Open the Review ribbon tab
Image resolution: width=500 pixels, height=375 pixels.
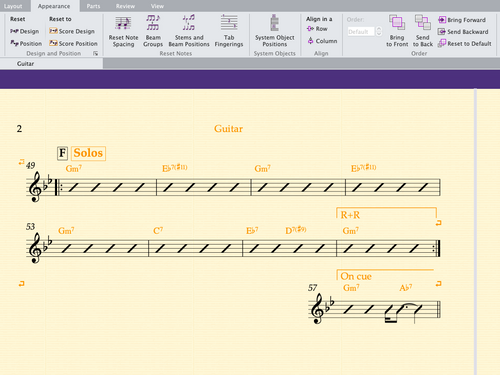pos(125,6)
